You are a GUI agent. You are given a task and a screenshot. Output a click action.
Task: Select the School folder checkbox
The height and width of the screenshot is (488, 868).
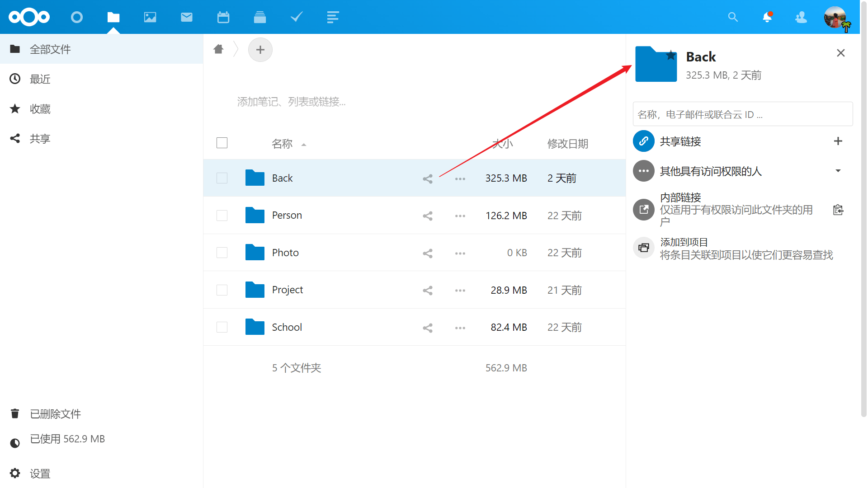222,327
